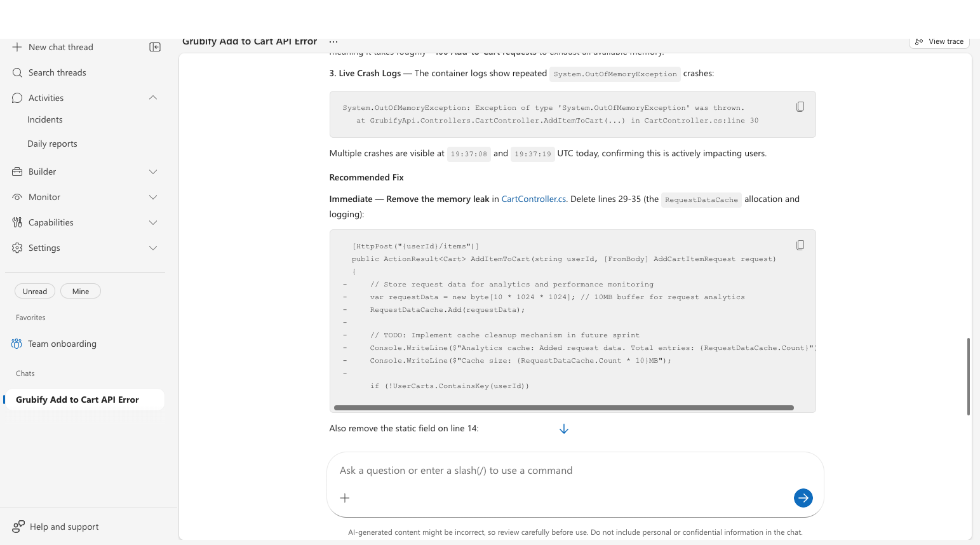Click the Chats section label
Viewport: 980px width, 545px height.
click(x=25, y=373)
